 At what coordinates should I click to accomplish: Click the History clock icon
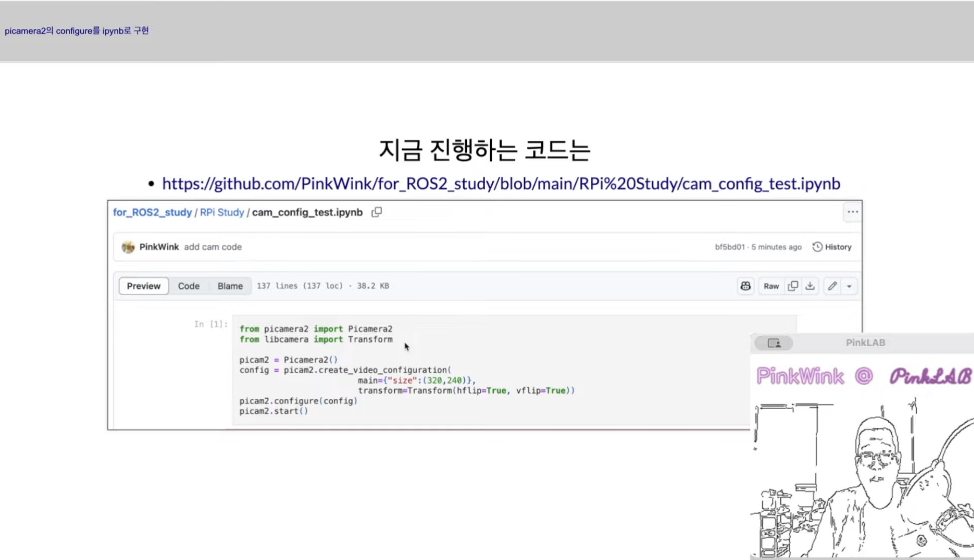817,247
